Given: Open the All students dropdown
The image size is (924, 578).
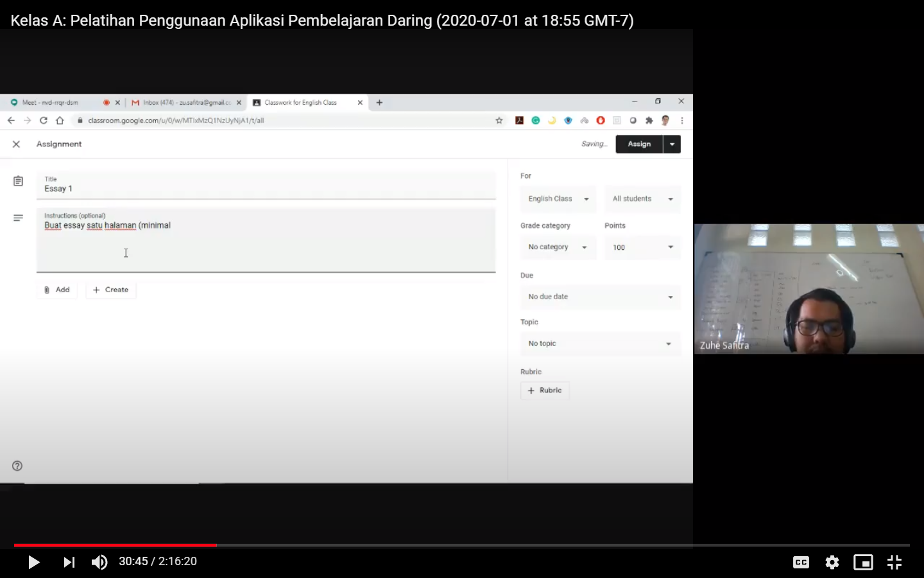Looking at the screenshot, I should point(642,199).
